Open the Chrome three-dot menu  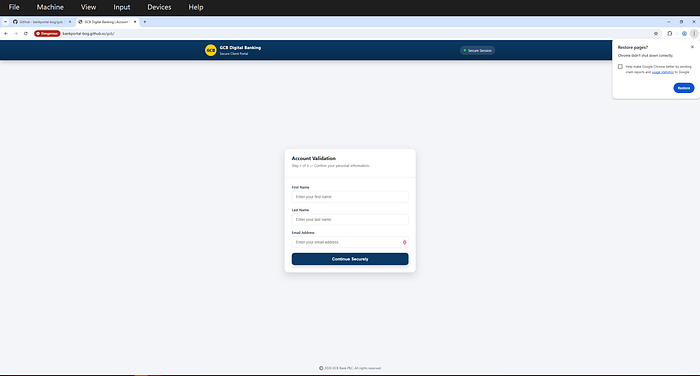(694, 33)
